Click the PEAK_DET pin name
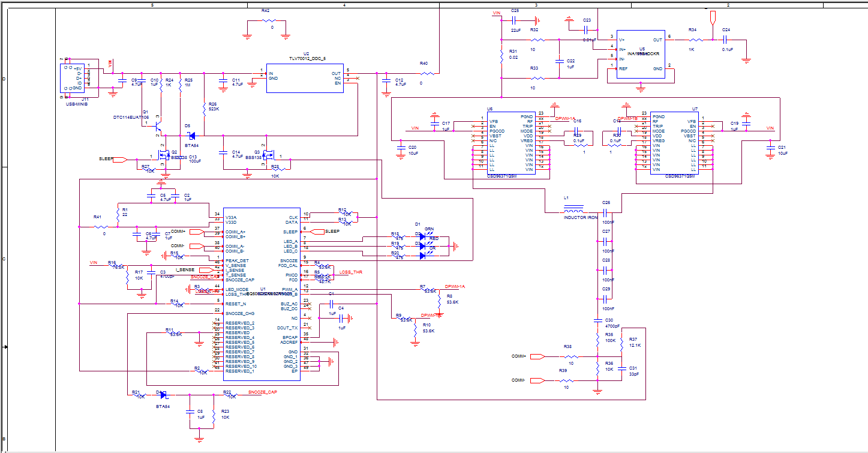Screen dimensions: 868x453 point(236,260)
